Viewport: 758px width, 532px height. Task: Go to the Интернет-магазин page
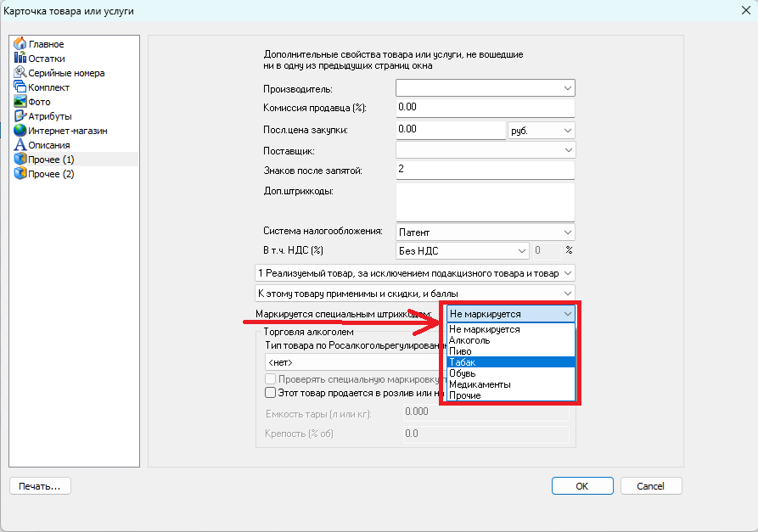(68, 131)
